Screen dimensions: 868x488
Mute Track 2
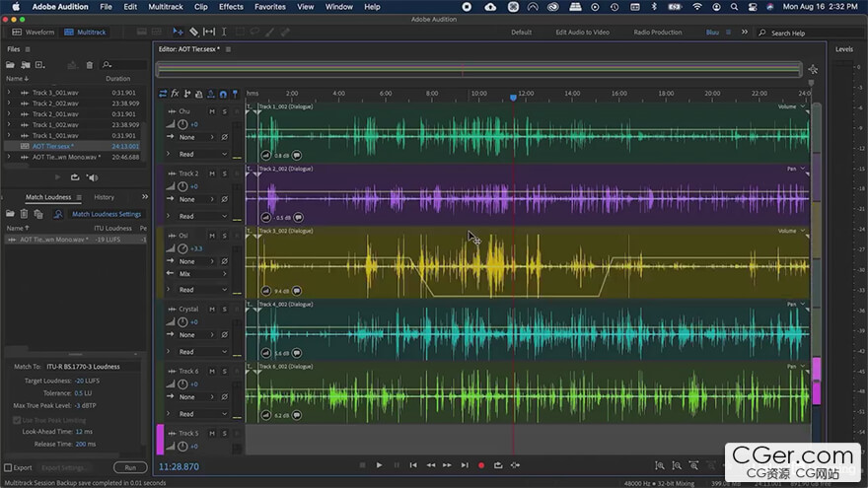[212, 174]
